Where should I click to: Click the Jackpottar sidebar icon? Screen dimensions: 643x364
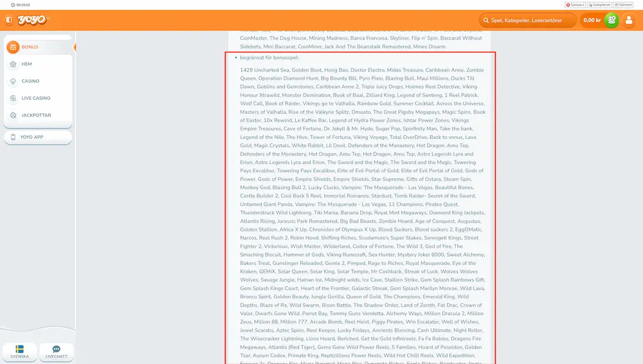coord(13,115)
